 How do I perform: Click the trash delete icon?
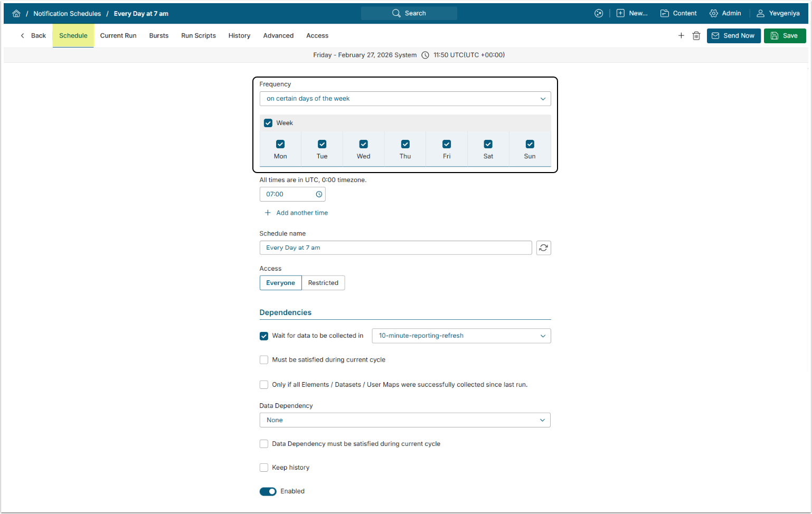click(x=696, y=36)
